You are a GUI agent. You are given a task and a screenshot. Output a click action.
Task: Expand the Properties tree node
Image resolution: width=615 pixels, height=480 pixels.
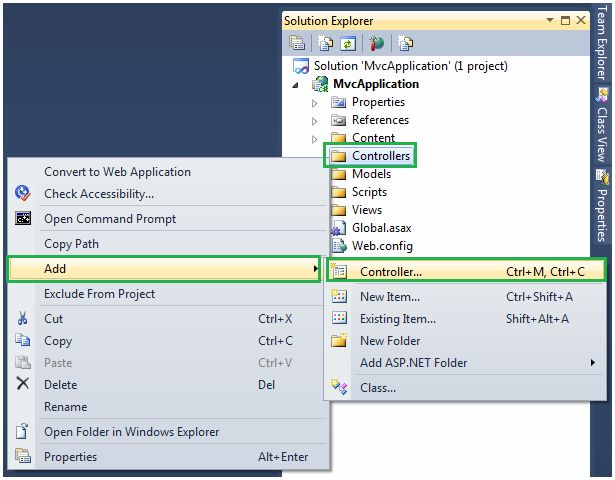pos(314,103)
